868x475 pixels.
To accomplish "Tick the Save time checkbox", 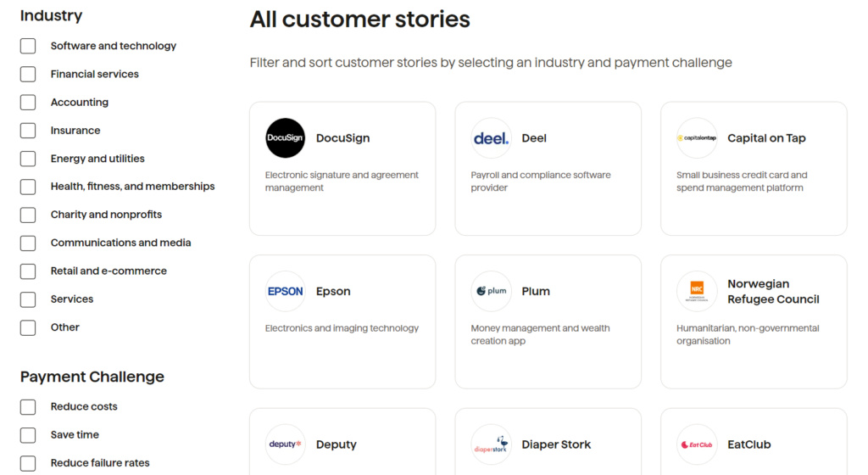I will (28, 435).
